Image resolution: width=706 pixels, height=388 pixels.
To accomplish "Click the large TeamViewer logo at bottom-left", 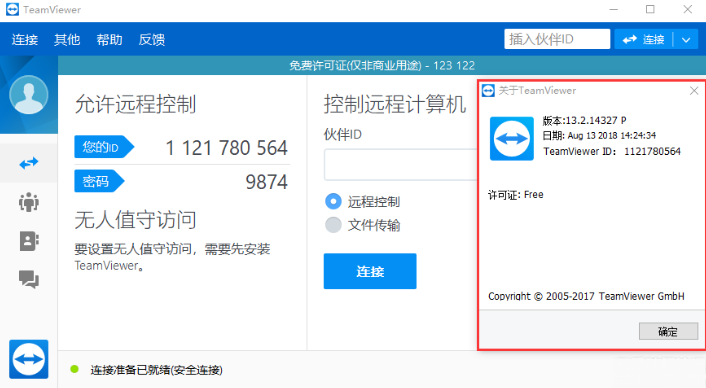I will tap(29, 359).
